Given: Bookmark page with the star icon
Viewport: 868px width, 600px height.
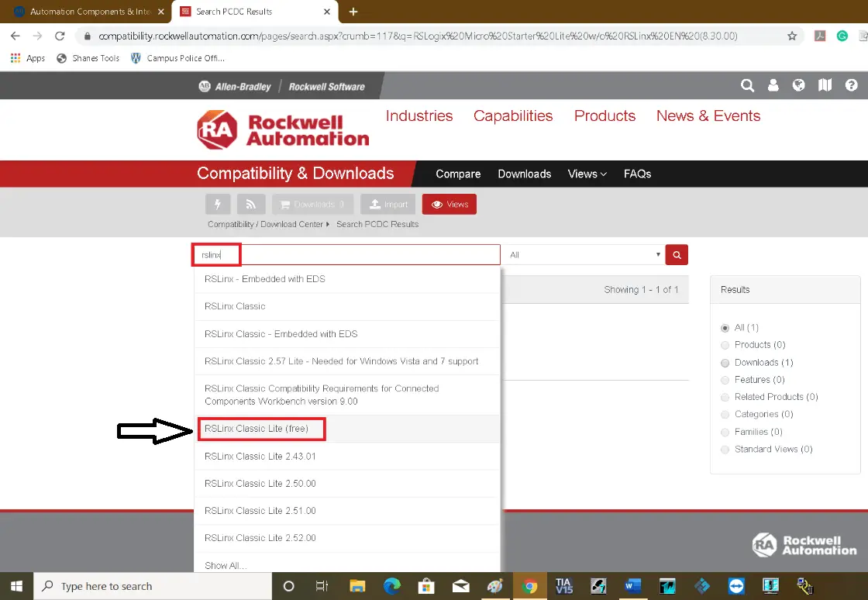Looking at the screenshot, I should [x=792, y=36].
